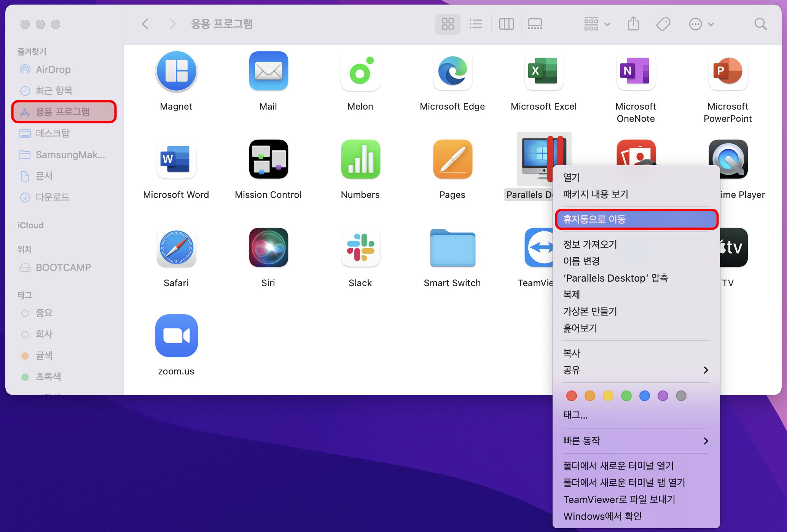Open the Safari app icon
787x532 pixels.
tap(176, 248)
